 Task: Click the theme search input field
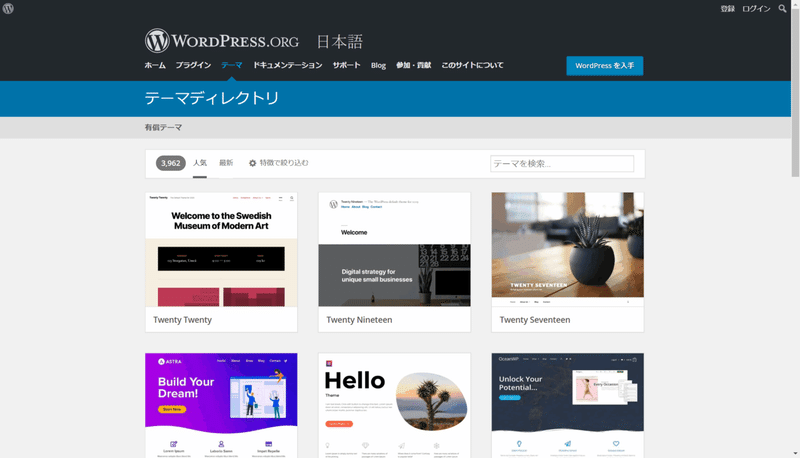pyautogui.click(x=562, y=164)
